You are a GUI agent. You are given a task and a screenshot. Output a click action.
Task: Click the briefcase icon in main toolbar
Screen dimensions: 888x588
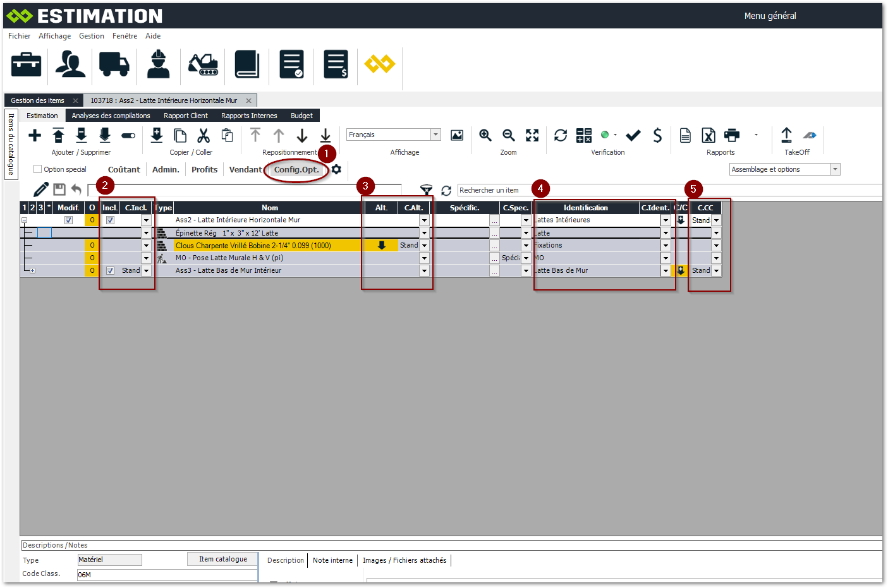(x=27, y=64)
